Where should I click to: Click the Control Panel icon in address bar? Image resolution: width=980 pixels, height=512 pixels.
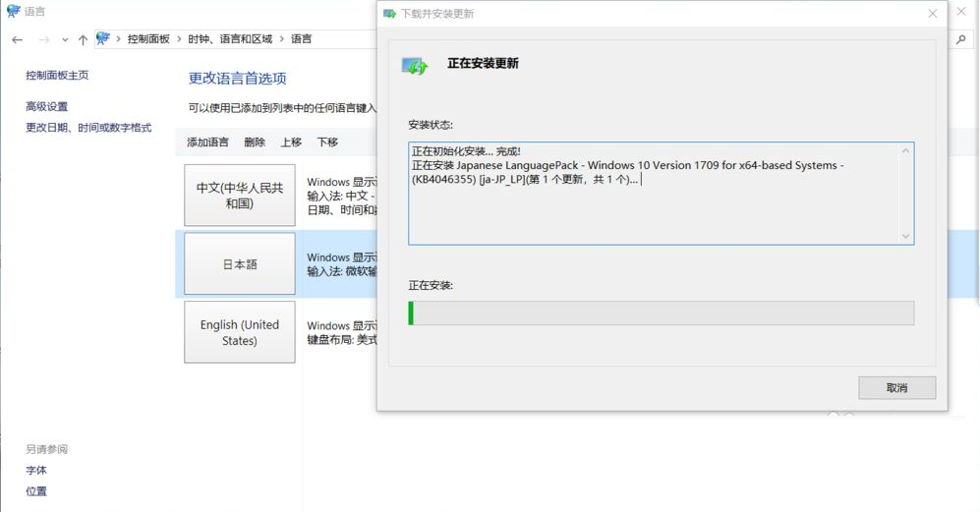click(x=103, y=39)
